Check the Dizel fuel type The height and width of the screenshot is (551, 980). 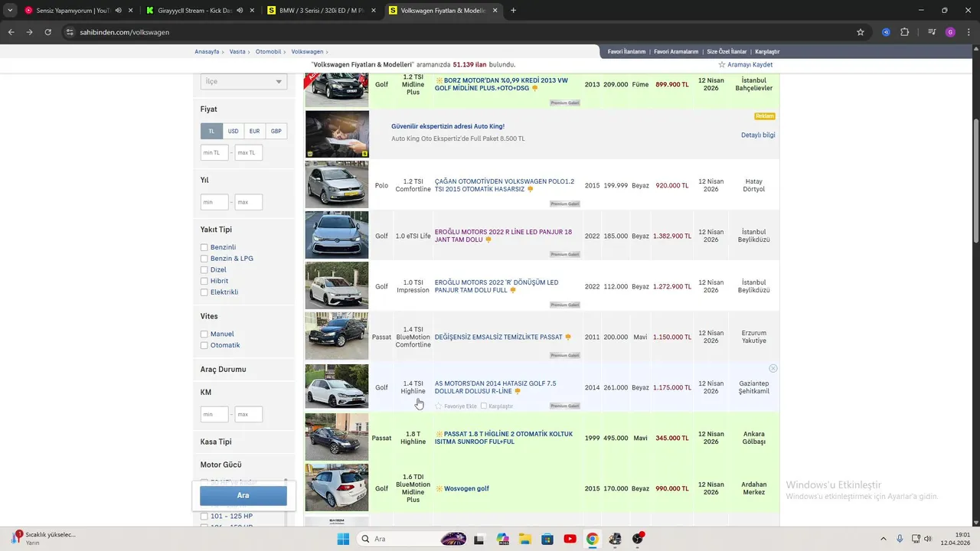pos(204,270)
